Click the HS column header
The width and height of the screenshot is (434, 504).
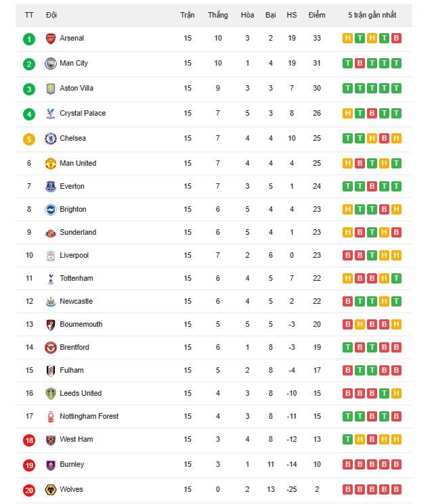292,15
